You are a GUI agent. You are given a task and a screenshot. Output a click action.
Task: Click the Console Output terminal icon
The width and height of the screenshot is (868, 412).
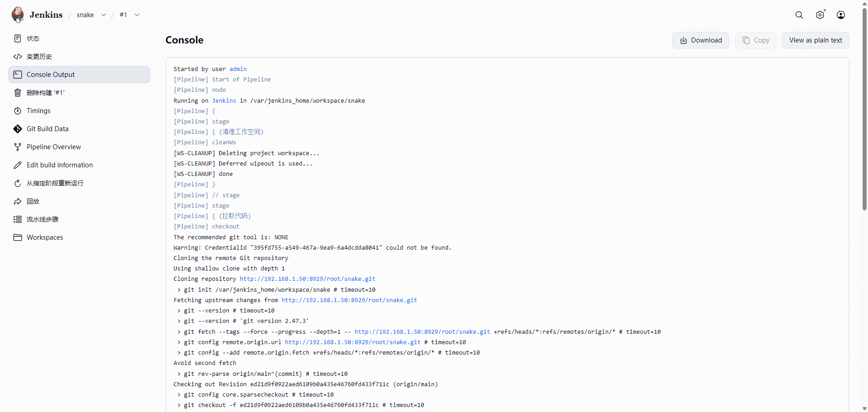click(18, 75)
